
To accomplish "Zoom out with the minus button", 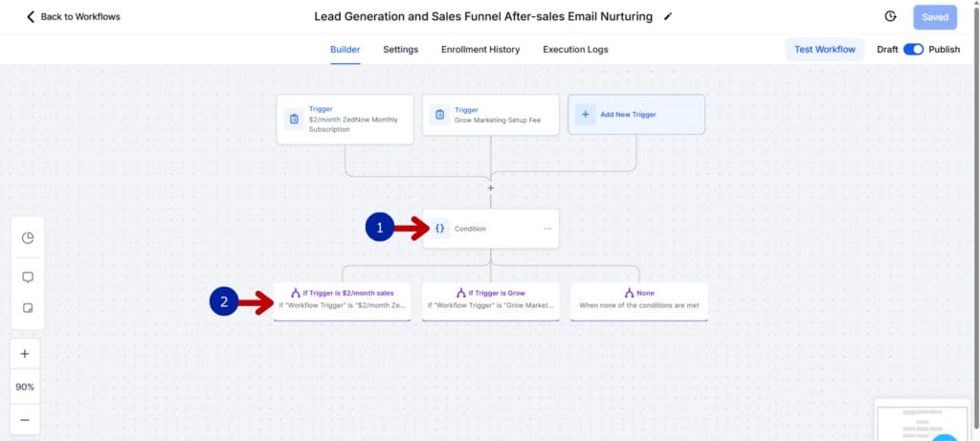I will click(x=25, y=420).
